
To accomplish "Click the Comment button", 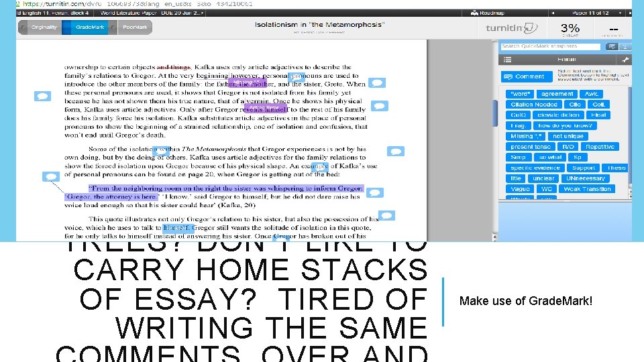I will pos(526,76).
